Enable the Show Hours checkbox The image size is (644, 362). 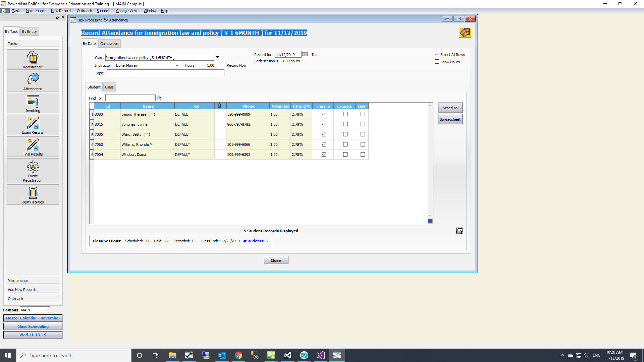click(x=437, y=62)
